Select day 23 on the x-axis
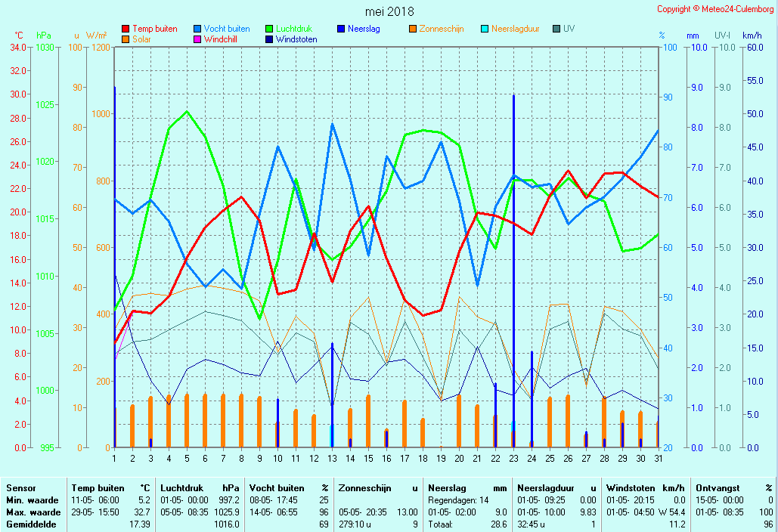 pos(513,458)
